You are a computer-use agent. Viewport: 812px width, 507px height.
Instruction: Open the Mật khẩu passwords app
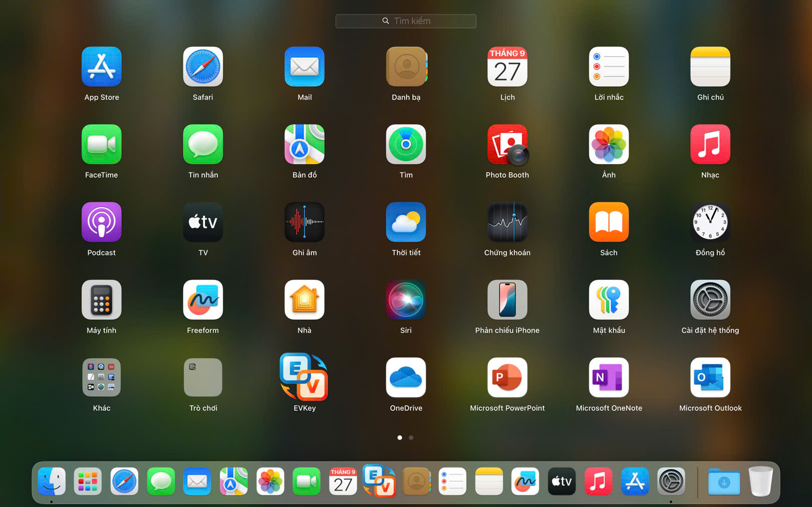click(608, 300)
